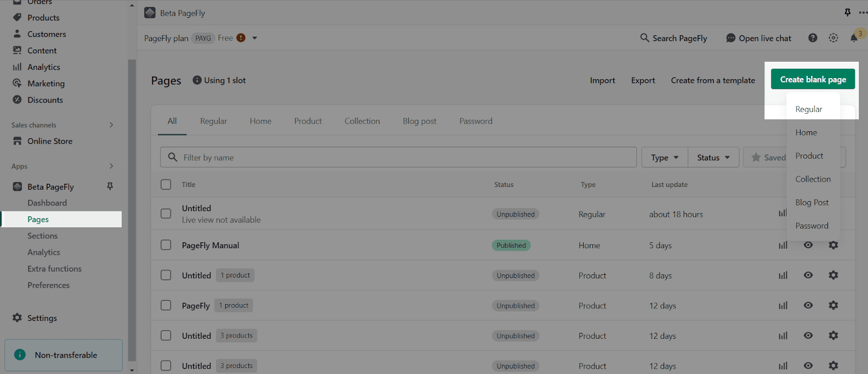Switch to the Home tab

(x=260, y=121)
